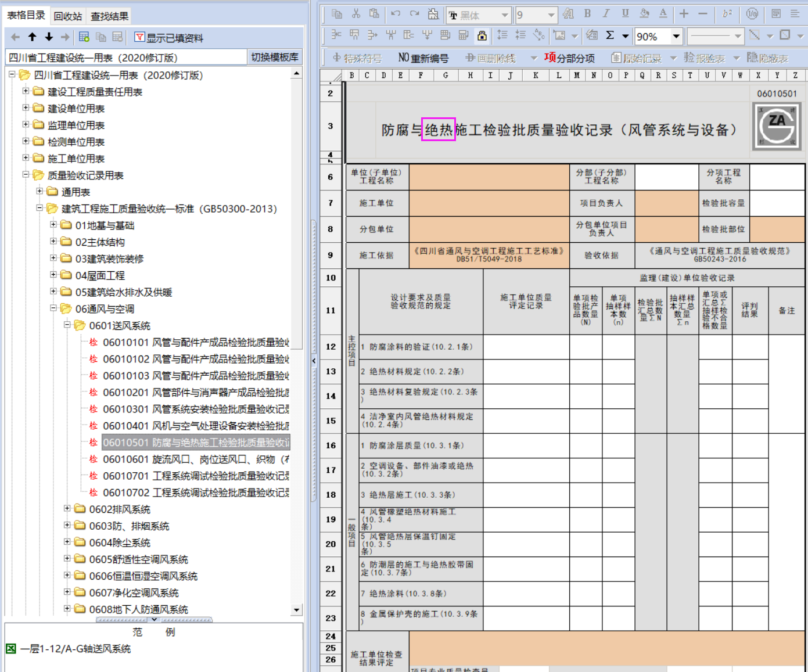
Task: Click the paste clipboard icon
Action: pyautogui.click(x=375, y=13)
